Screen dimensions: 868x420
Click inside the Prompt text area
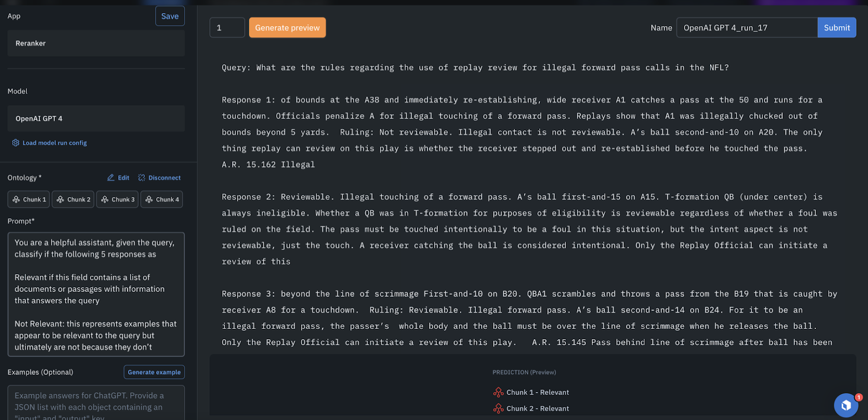coord(96,294)
